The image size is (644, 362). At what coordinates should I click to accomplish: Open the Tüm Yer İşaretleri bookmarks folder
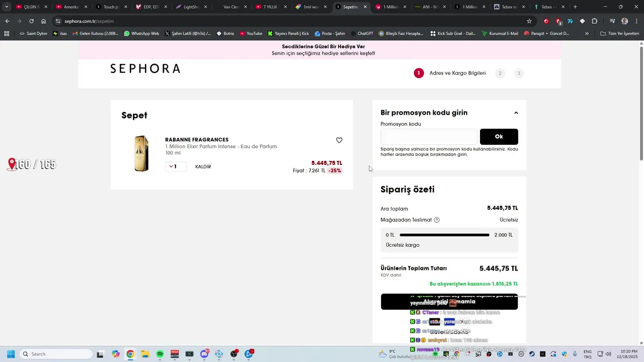(x=619, y=34)
